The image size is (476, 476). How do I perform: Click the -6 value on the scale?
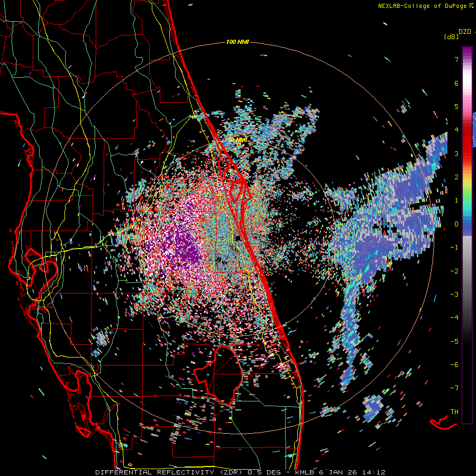coord(454,364)
